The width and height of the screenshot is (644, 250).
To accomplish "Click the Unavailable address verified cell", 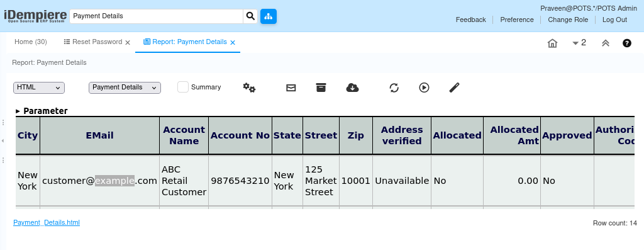I will 402,181.
